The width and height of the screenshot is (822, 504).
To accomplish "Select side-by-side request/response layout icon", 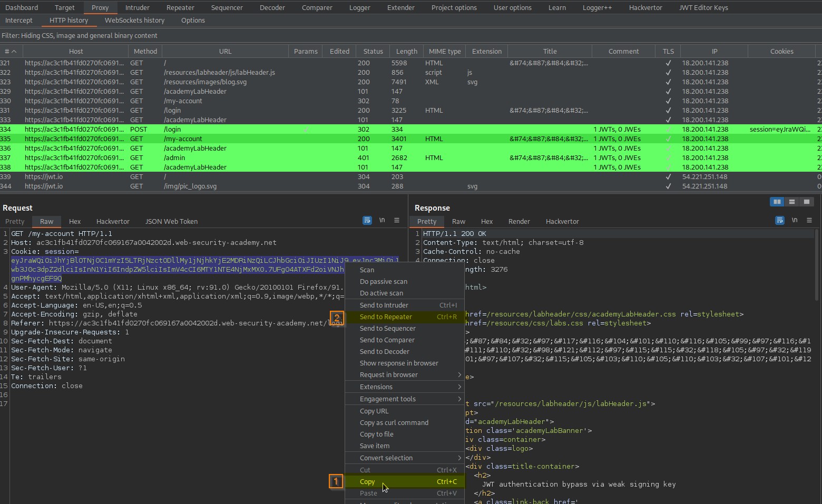I will 777,202.
